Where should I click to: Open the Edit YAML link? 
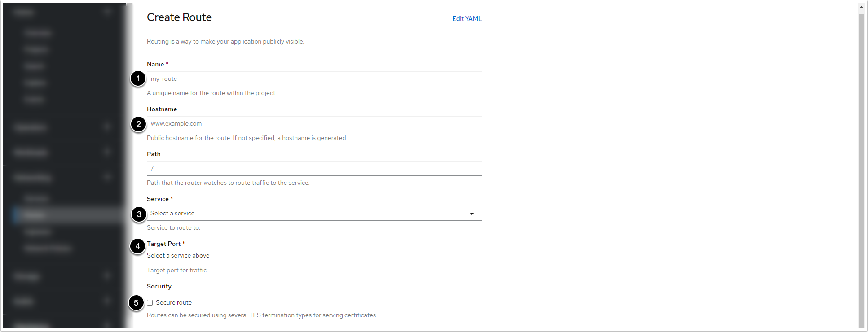pos(467,19)
